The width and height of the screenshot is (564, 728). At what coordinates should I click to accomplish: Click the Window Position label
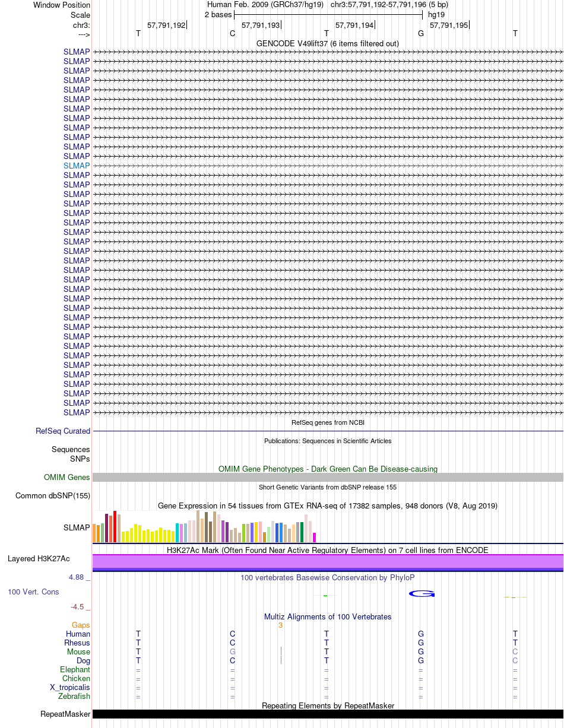[x=62, y=5]
